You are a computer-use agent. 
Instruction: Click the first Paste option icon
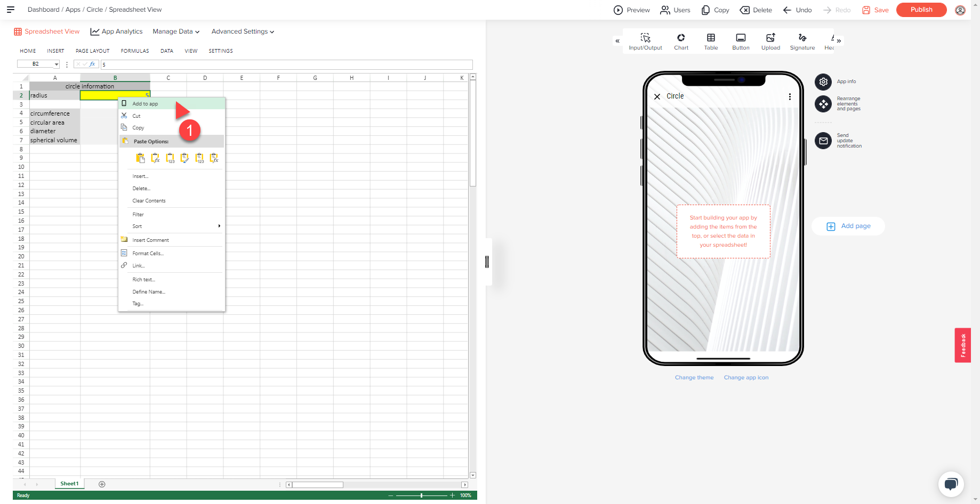[x=140, y=158]
